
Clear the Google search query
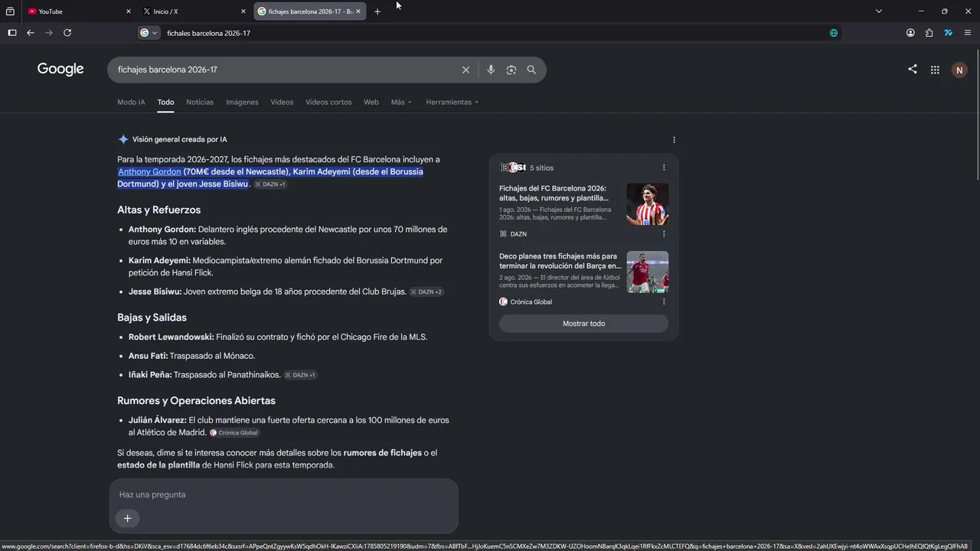pos(465,70)
